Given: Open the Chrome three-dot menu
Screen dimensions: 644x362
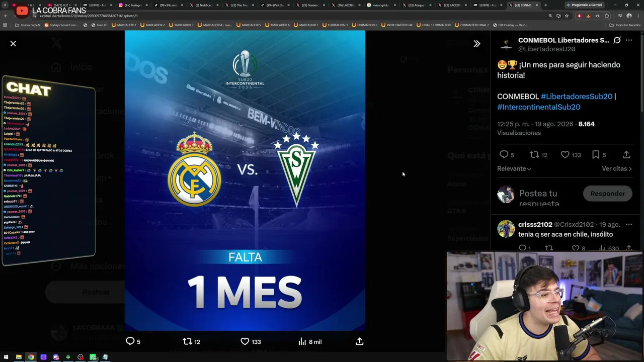Looking at the screenshot, I should click(x=637, y=16).
